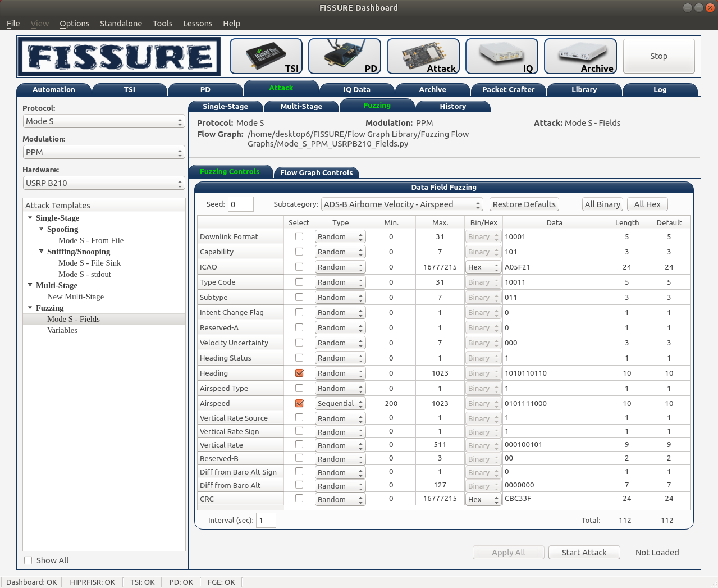
Task: Check the CRC select checkbox
Action: (x=299, y=499)
